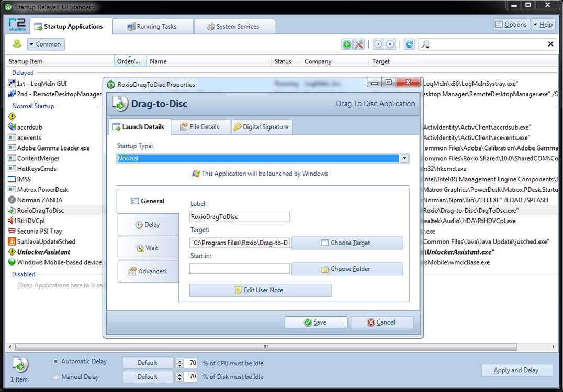Switch to the Running Tasks tab
This screenshot has height=392, width=563.
153,27
